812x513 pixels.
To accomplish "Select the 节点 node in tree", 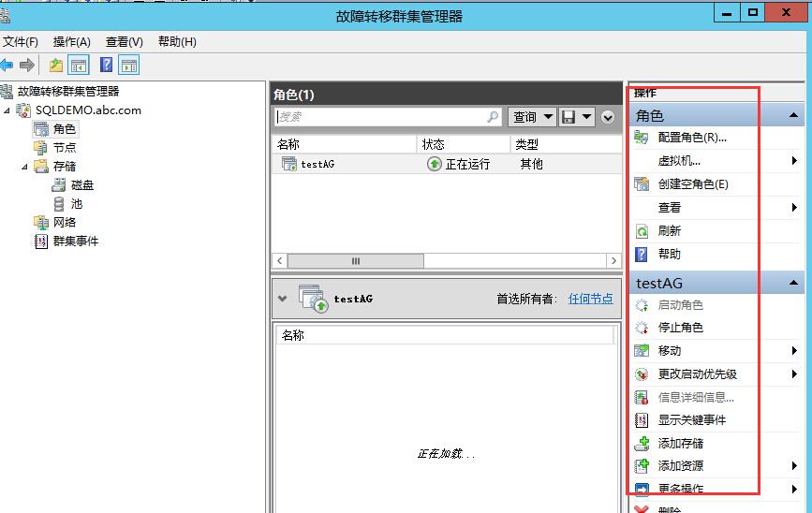I will click(65, 148).
